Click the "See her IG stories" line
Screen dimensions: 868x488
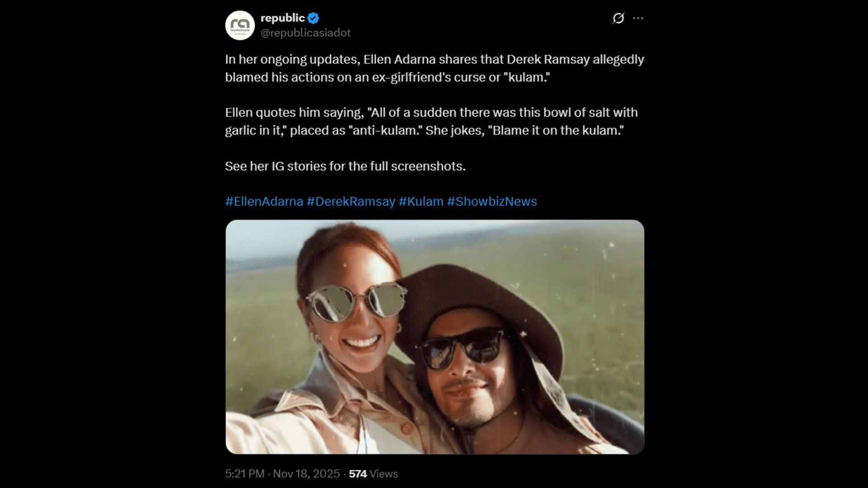tap(345, 166)
